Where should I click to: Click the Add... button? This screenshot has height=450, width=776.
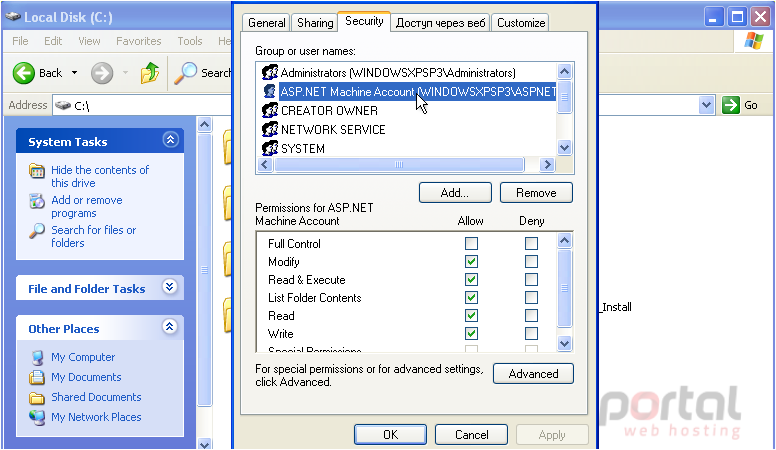point(455,193)
